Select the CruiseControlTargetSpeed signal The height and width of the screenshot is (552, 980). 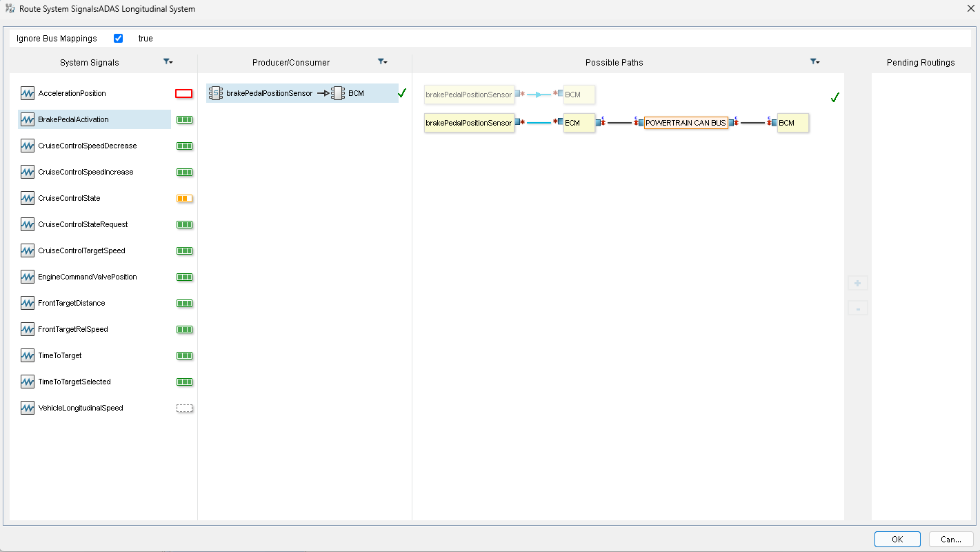[81, 250]
